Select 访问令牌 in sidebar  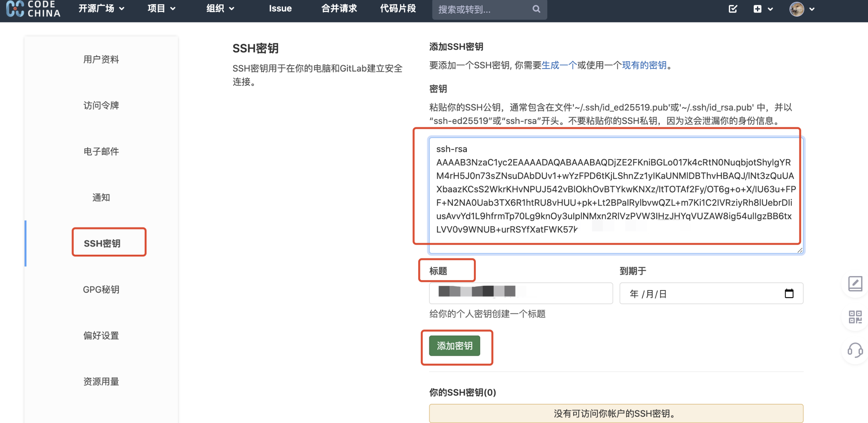tap(101, 106)
